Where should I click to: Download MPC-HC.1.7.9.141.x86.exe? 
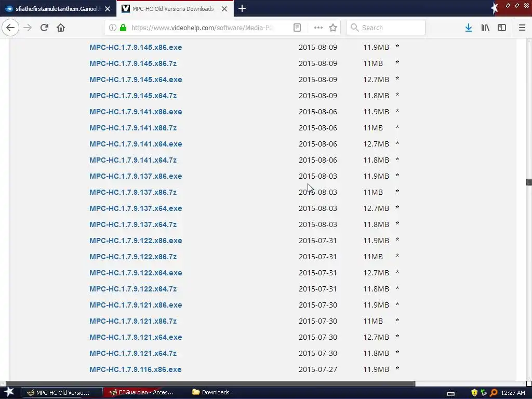pyautogui.click(x=136, y=112)
